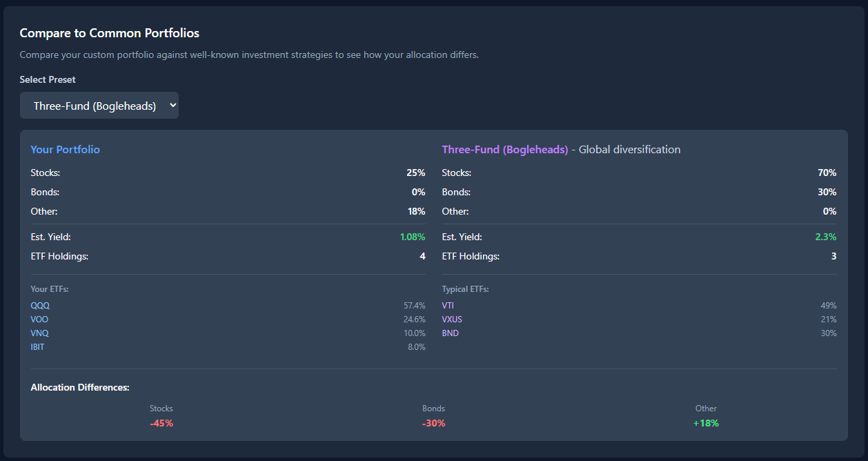Select the Other +18% difference value
The height and width of the screenshot is (461, 868).
[x=706, y=423]
